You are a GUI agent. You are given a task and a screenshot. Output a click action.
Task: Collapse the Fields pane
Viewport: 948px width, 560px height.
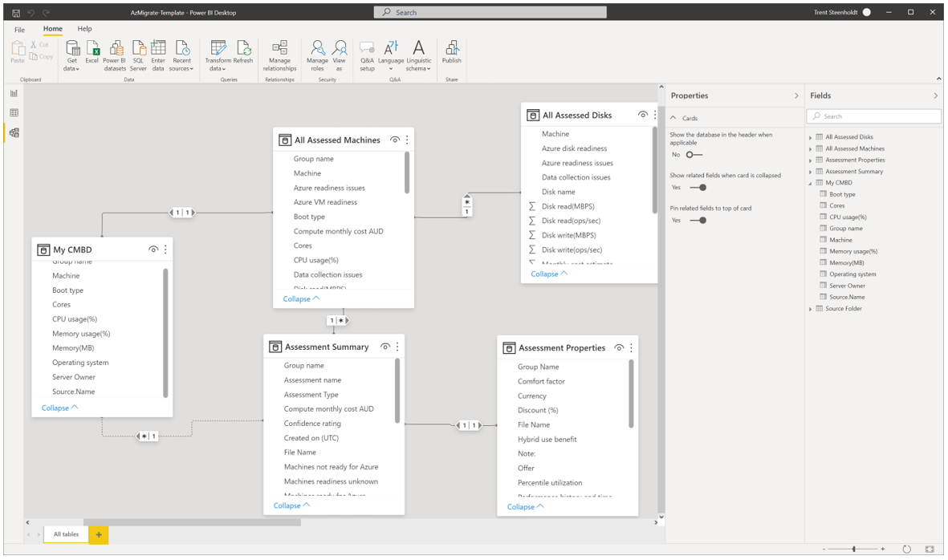point(935,96)
